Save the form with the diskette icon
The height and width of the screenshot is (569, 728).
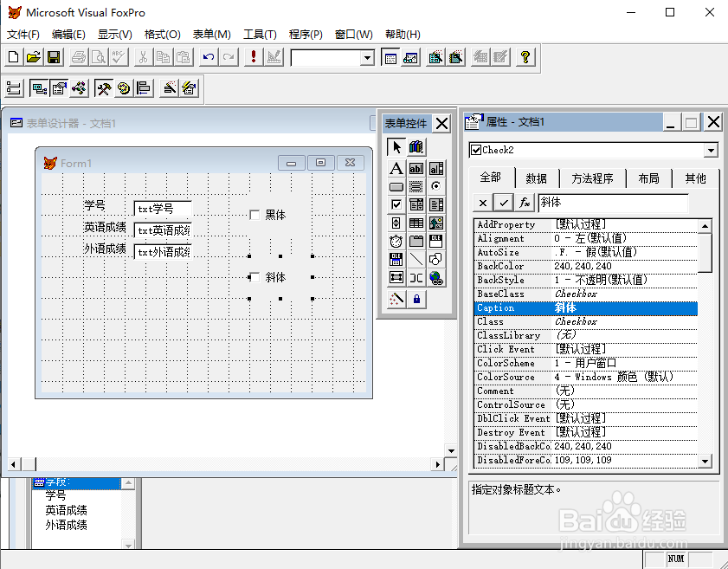[x=54, y=58]
